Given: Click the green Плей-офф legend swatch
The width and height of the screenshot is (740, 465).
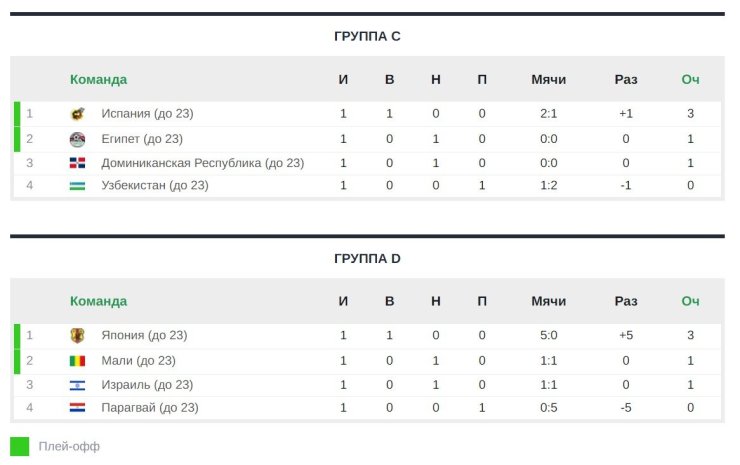Looking at the screenshot, I should (19, 446).
